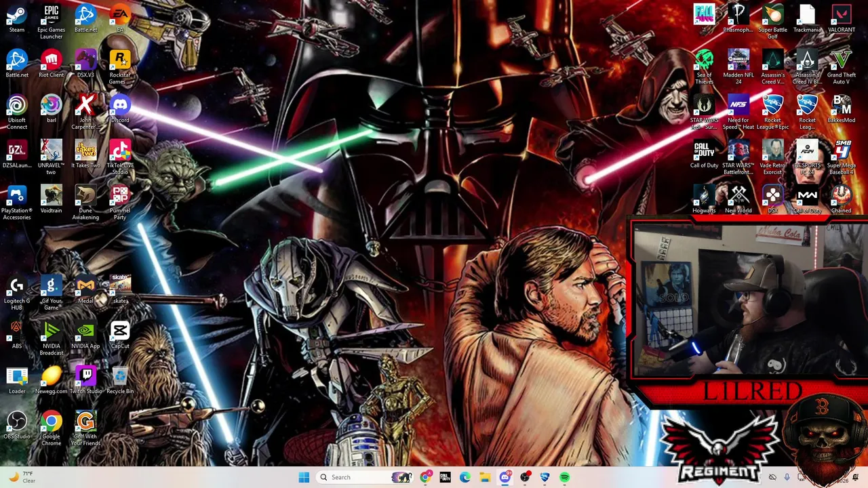Launch the Medal desktop shortcut
This screenshot has height=488, width=868.
pos(85,291)
